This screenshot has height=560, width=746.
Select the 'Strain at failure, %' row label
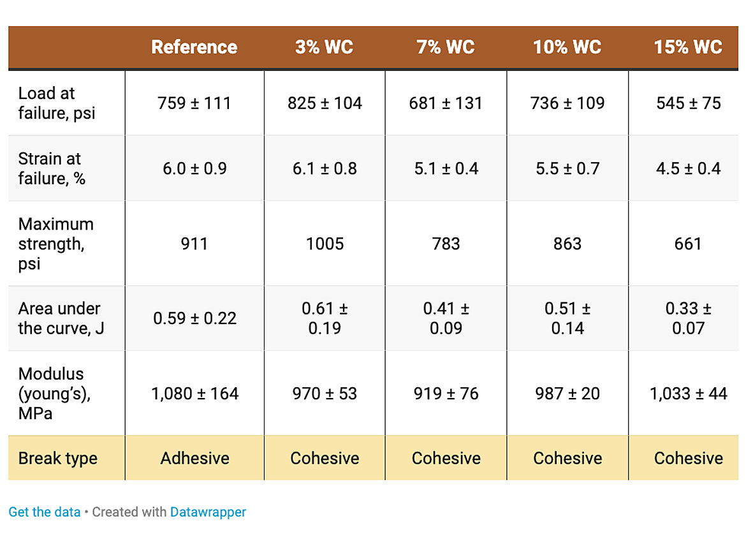point(51,168)
